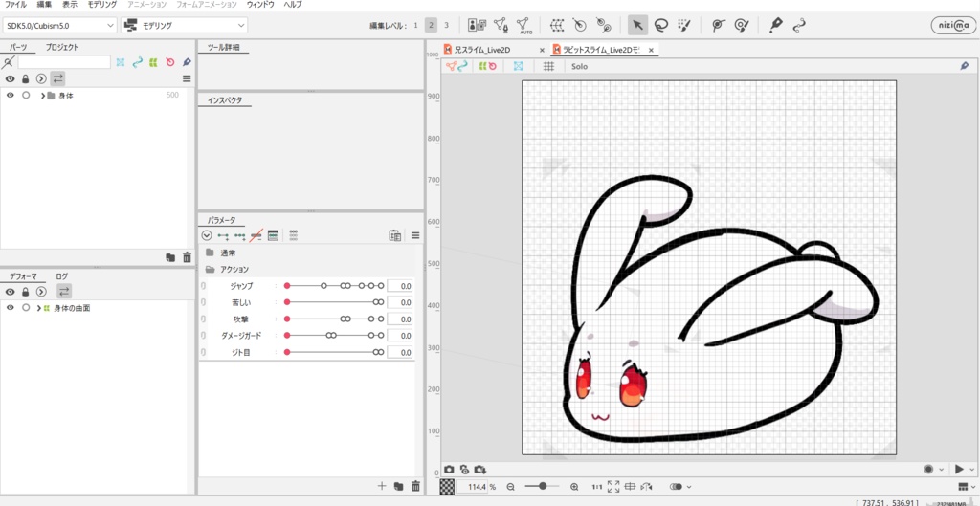
Task: Click the ジャンプ parameter slider
Action: [334, 285]
